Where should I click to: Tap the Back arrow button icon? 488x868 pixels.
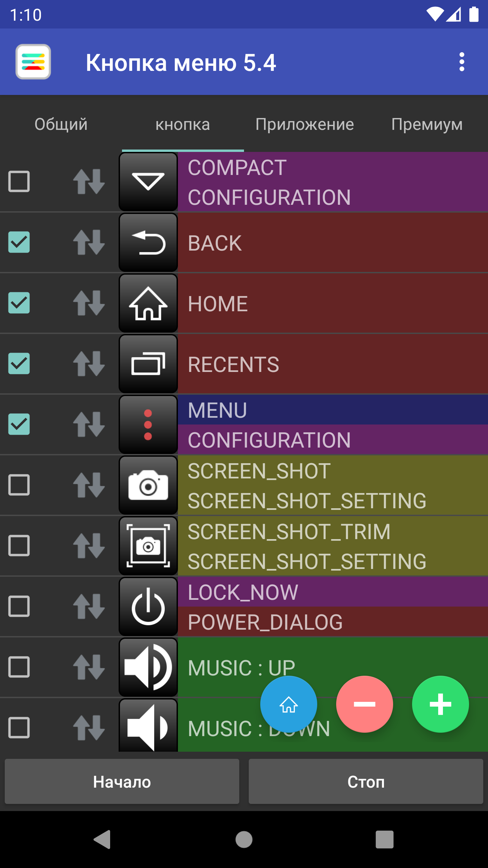coord(148,242)
